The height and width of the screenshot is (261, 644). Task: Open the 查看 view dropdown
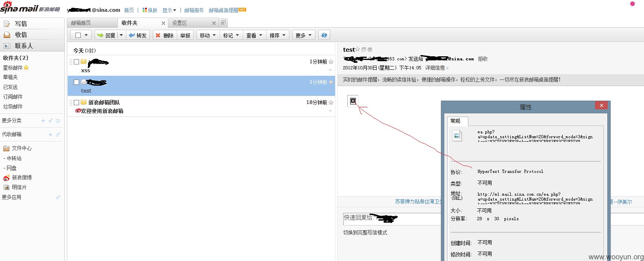[254, 35]
